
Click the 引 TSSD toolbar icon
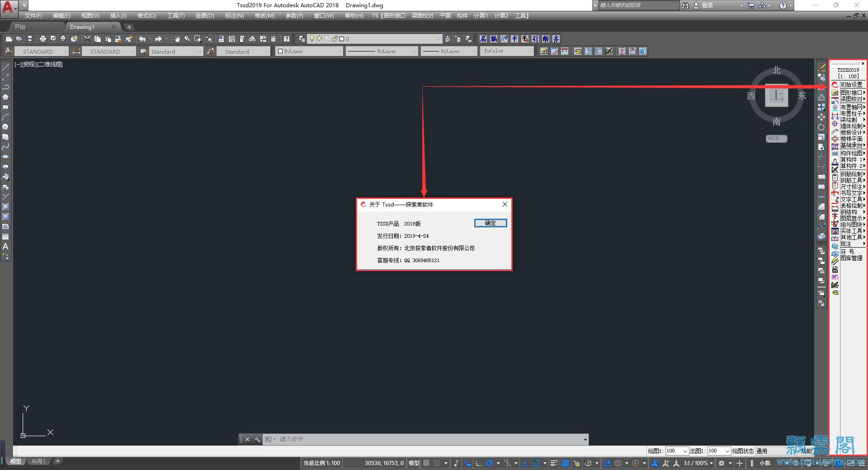click(x=535, y=39)
